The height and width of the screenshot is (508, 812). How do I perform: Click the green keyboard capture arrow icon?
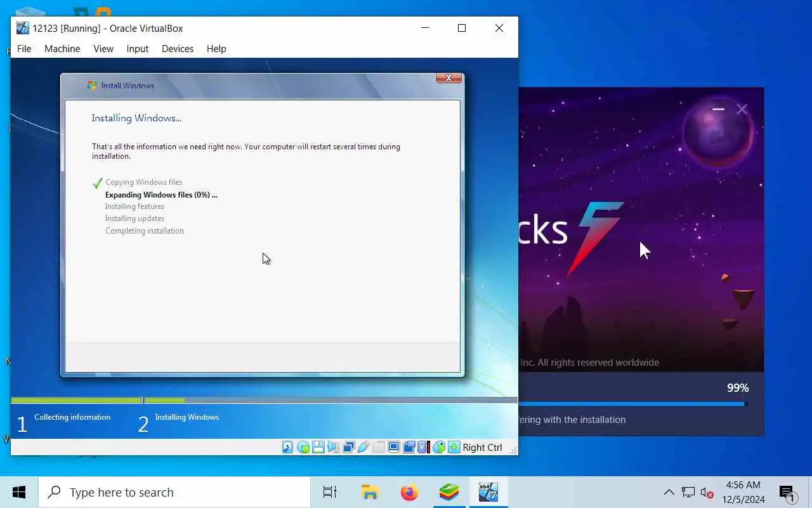point(454,447)
